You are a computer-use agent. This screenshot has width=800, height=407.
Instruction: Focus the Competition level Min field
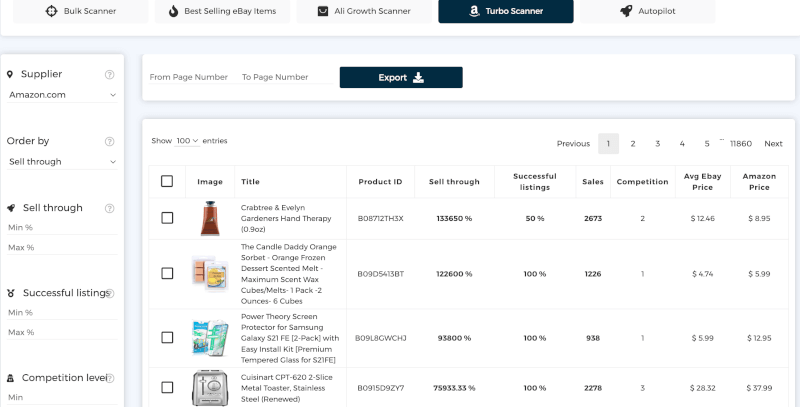pyautogui.click(x=62, y=397)
